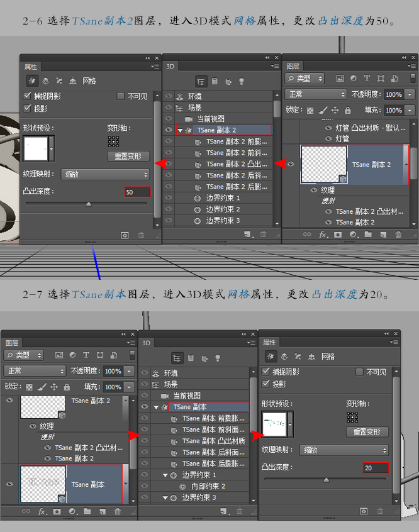Select the Coordinates icon in lower properties panel
419x532 pixels.
click(x=311, y=357)
